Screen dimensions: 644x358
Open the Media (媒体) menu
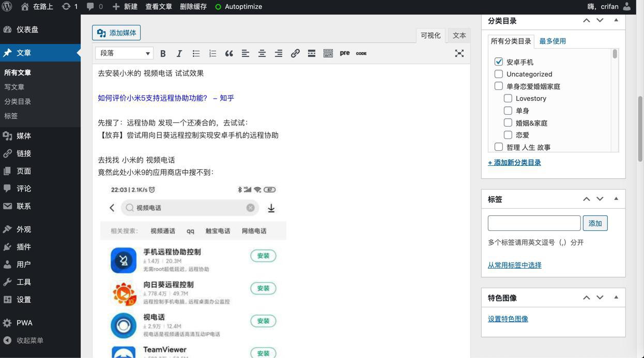[40, 136]
